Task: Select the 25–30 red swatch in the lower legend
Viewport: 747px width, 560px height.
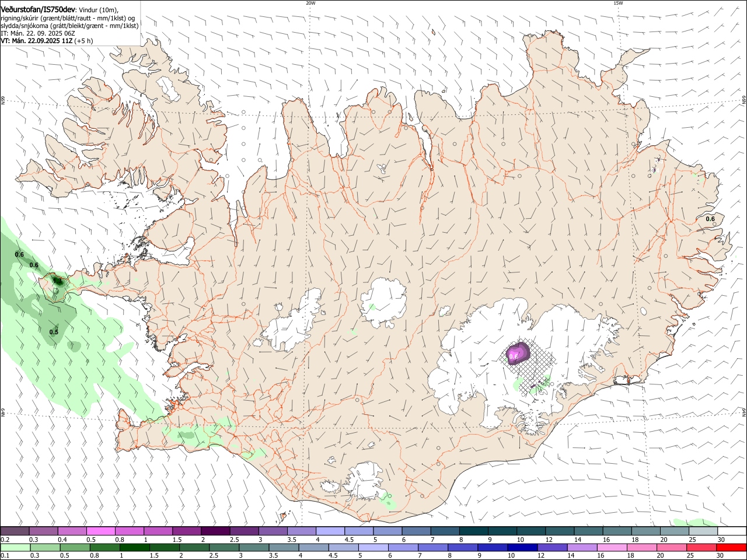Action: (701, 547)
